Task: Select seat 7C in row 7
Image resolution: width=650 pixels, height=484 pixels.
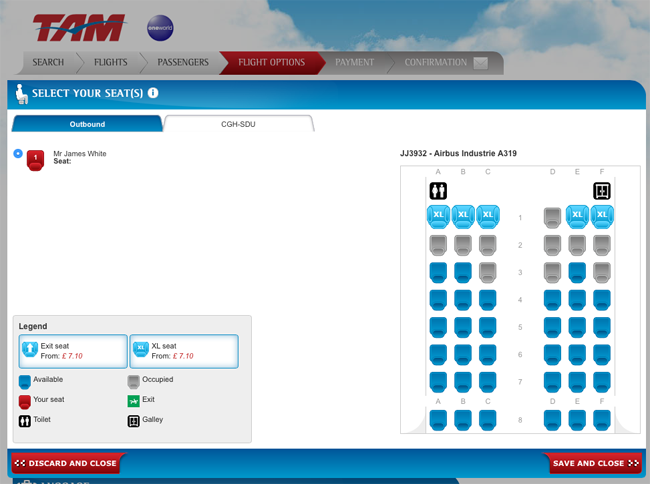Action: click(x=488, y=382)
